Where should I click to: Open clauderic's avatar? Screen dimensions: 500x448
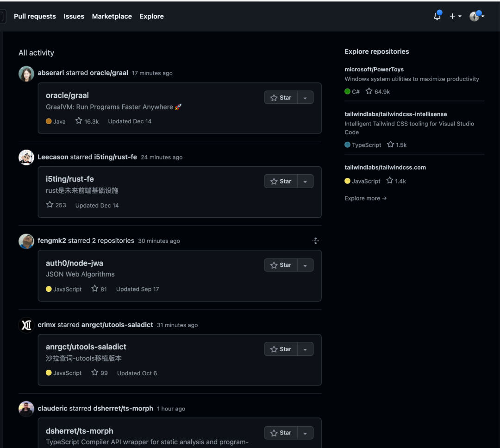click(x=26, y=409)
